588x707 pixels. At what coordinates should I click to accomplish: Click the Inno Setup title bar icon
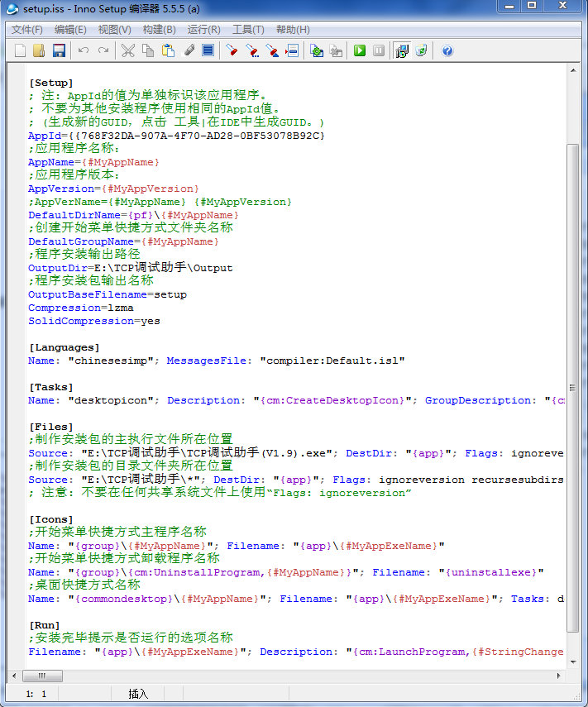[x=12, y=8]
